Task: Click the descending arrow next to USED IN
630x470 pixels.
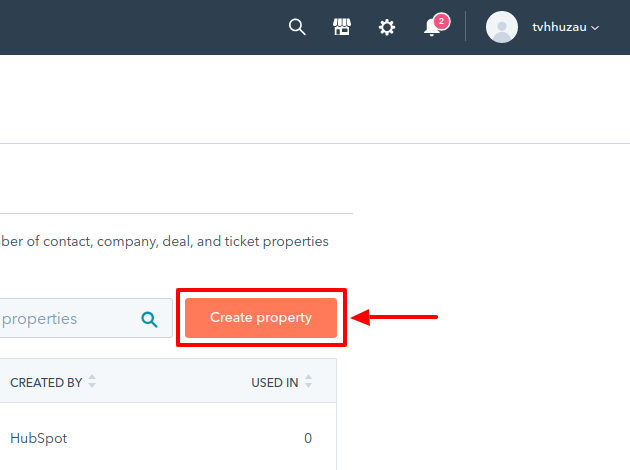Action: click(308, 385)
